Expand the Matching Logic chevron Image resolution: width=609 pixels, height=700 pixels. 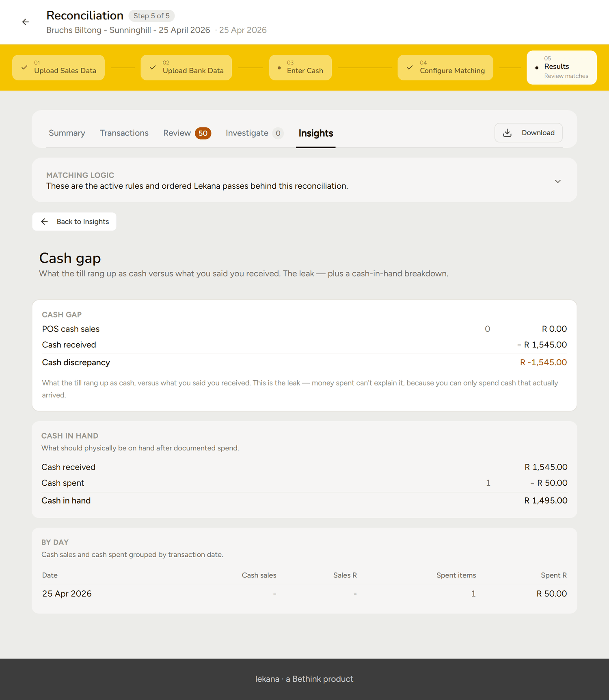(x=558, y=181)
